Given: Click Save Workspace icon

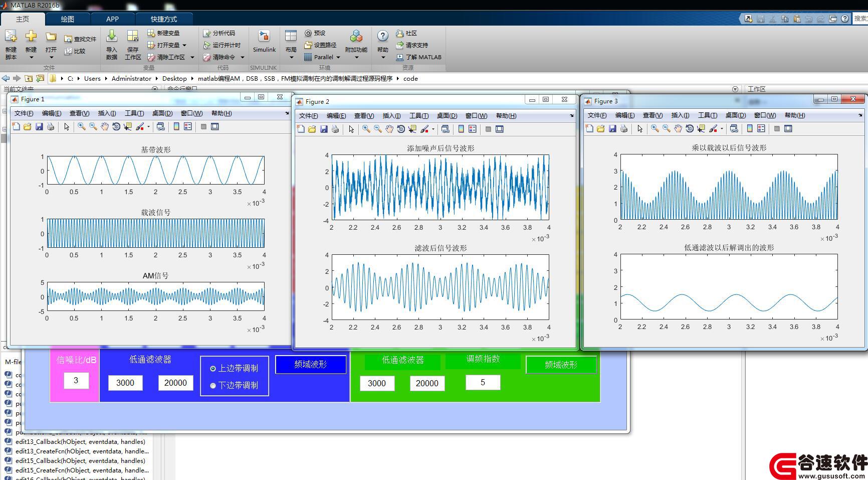Looking at the screenshot, I should coord(133,36).
